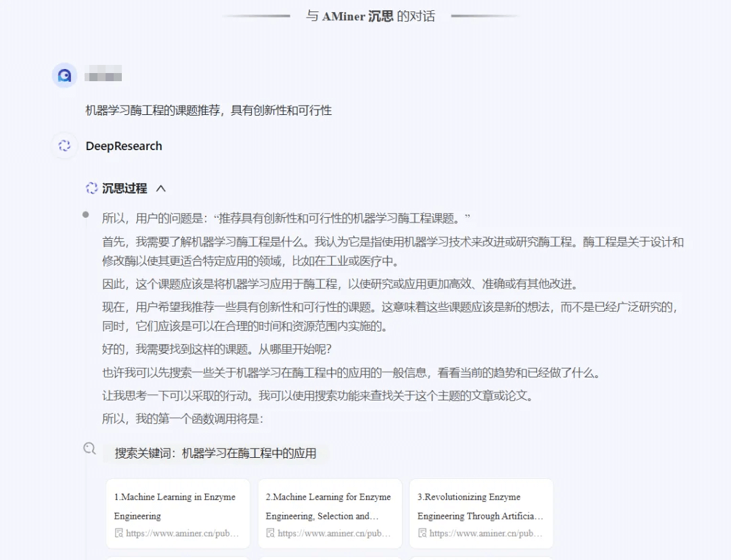Image resolution: width=731 pixels, height=560 pixels.
Task: Click paragraph starting 现在，用户希望我推荐
Action: click(x=391, y=317)
